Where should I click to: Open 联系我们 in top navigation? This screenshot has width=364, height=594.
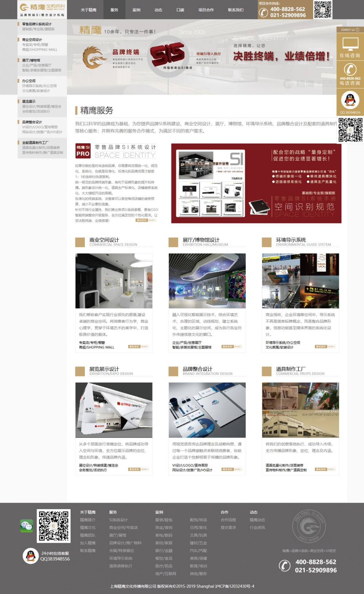click(x=236, y=10)
